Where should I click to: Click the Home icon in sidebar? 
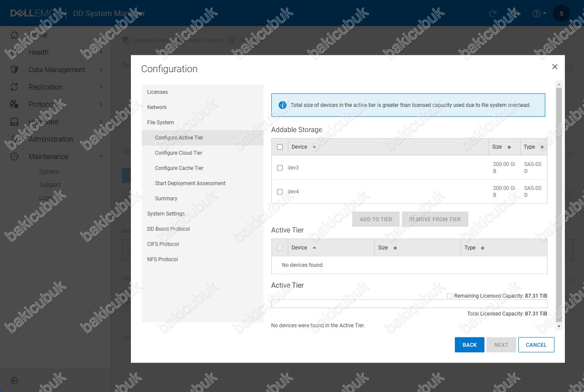[14, 35]
